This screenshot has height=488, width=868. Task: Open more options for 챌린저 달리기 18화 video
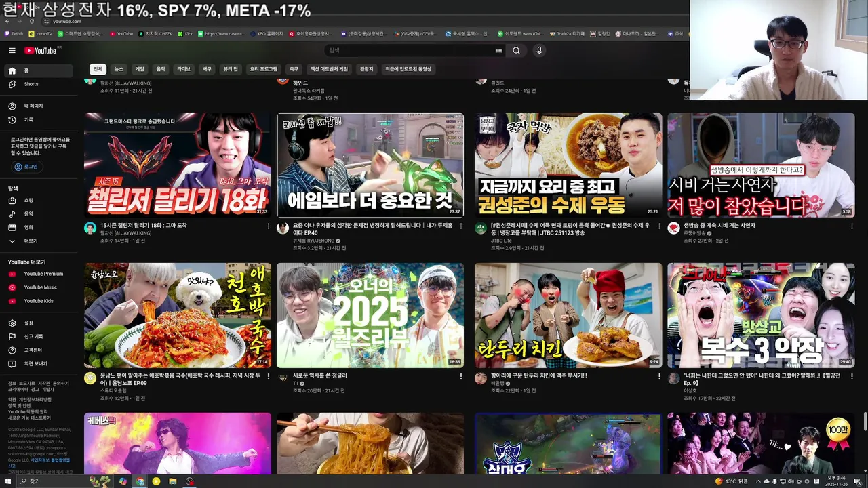pos(269,226)
